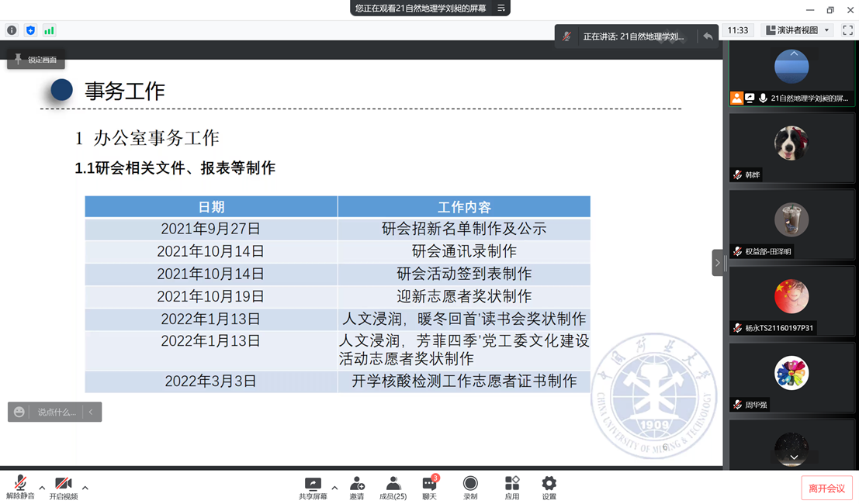Click the blue security shield icon
859x504 pixels.
(30, 30)
